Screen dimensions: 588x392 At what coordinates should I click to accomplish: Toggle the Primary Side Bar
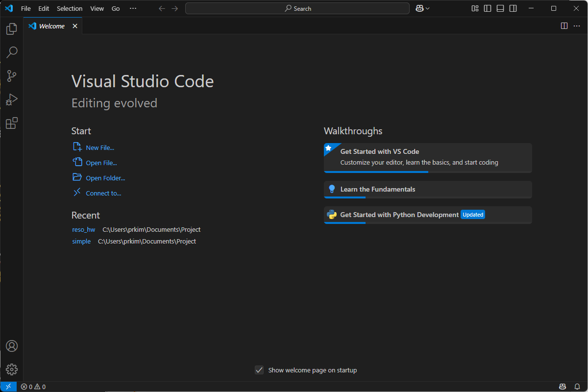(488, 8)
